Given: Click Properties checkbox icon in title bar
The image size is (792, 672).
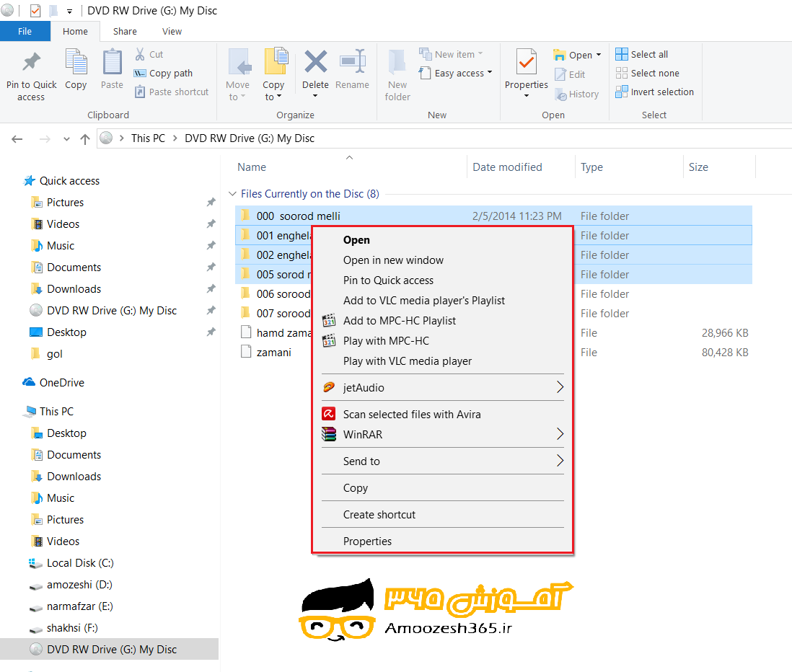Looking at the screenshot, I should pyautogui.click(x=35, y=11).
